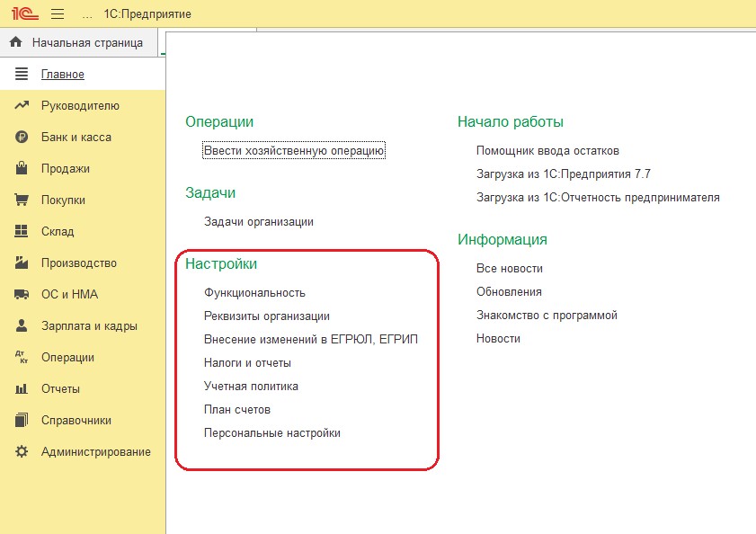This screenshot has height=534, width=756.
Task: Open the Обновления link
Action: pos(509,292)
